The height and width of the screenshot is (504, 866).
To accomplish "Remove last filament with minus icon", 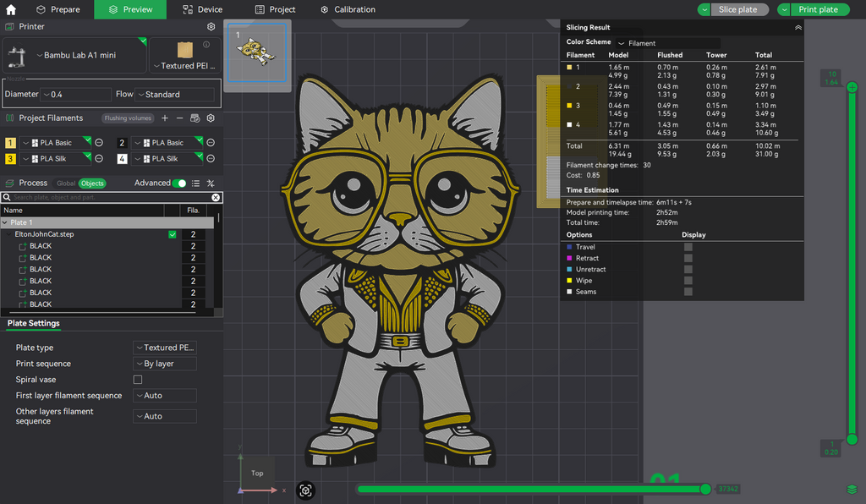I will 179,118.
